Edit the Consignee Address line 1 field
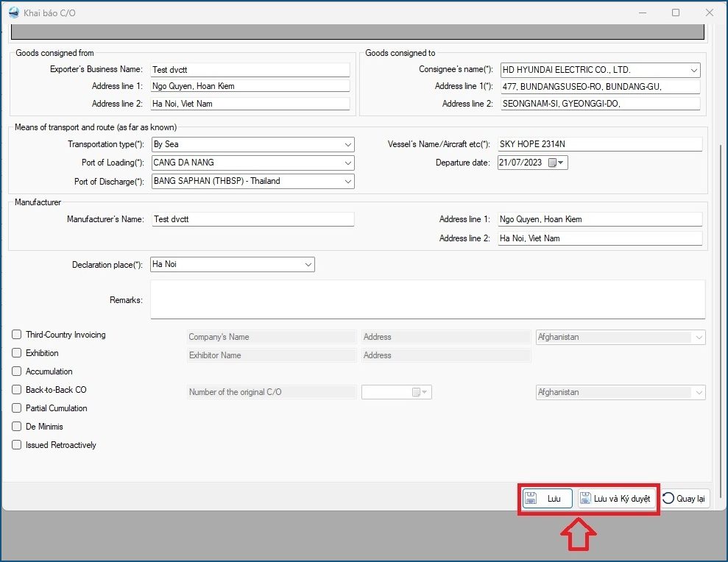The width and height of the screenshot is (728, 562). coord(600,87)
